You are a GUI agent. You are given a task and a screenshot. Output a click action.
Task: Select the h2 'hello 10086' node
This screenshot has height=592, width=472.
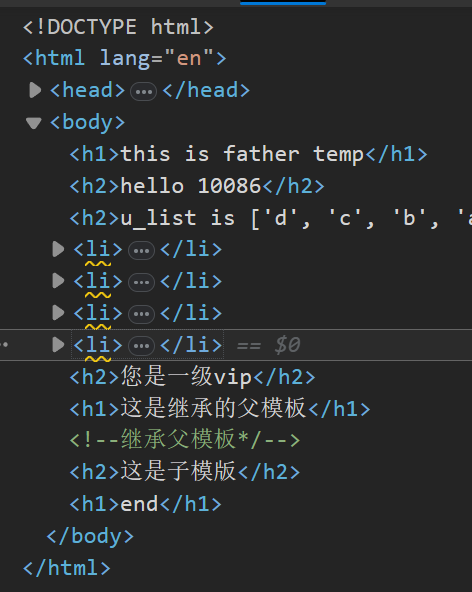(197, 186)
